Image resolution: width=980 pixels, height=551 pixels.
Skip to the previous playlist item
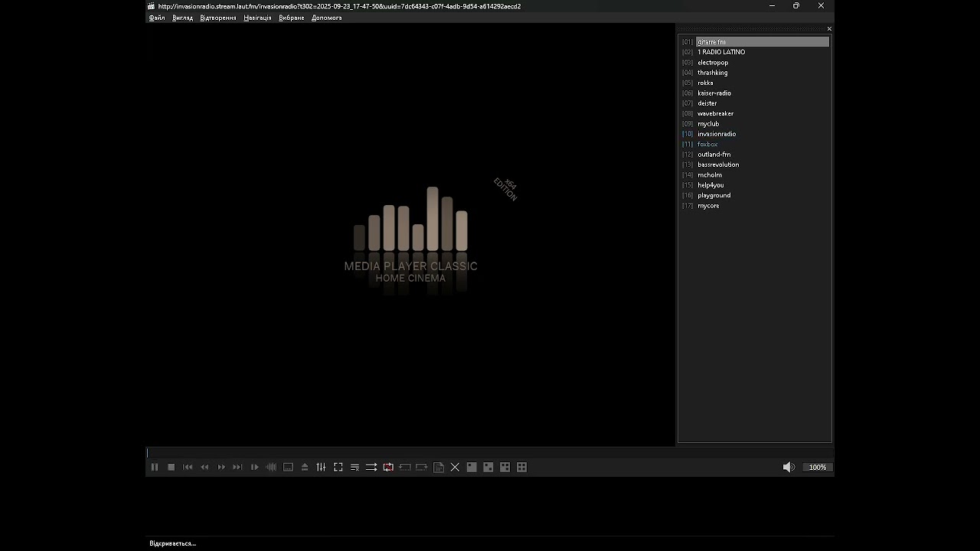coord(188,467)
